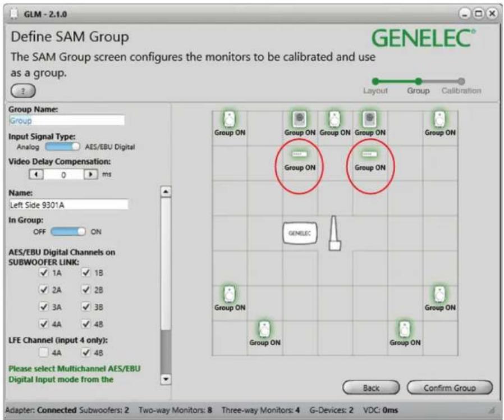Image resolution: width=504 pixels, height=420 pixels.
Task: Click the Adapter: Connected status text
Action: [41, 410]
